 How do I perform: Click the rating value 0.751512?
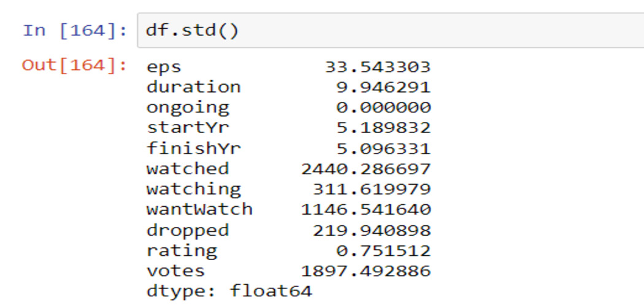383,250
